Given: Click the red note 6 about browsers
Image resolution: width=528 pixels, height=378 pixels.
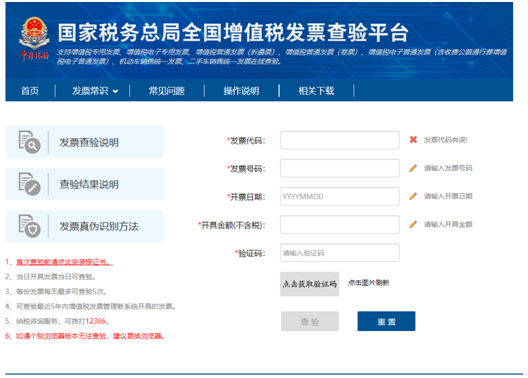Looking at the screenshot, I should click(85, 336).
